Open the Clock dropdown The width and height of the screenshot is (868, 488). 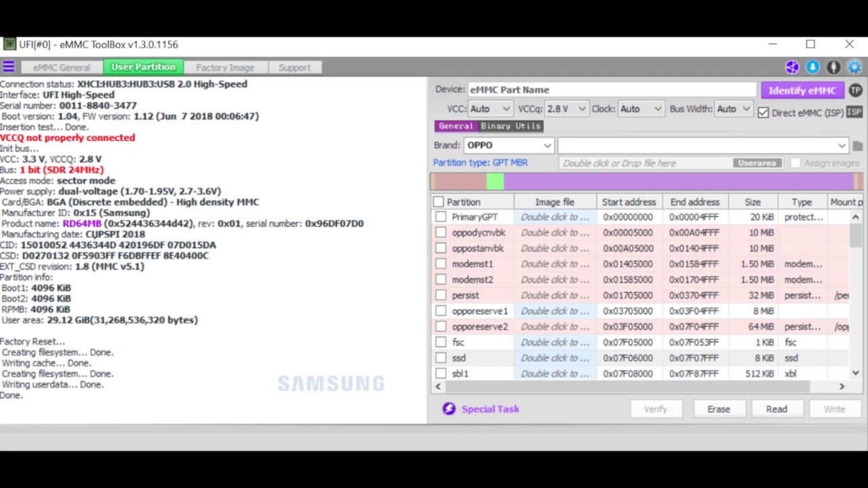[x=642, y=108]
